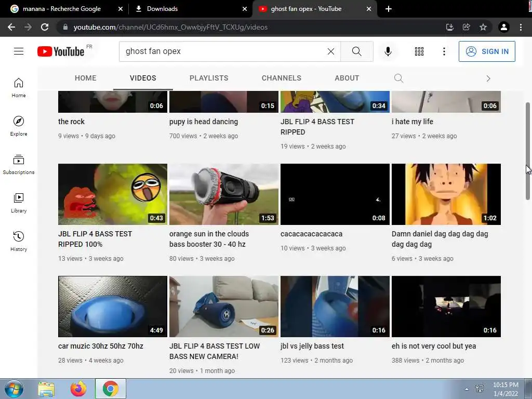
Task: Reload the page
Action: 45,27
